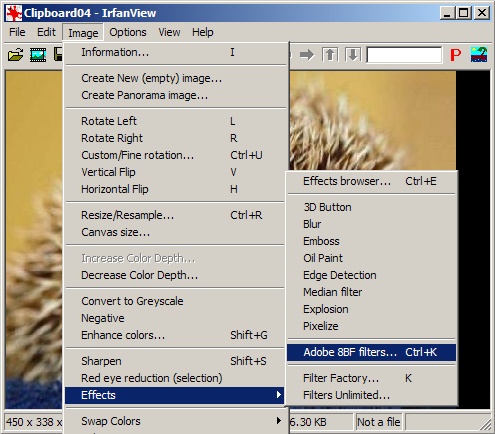Open the Slideshow filmstrip icon
Image resolution: width=495 pixels, height=434 pixels.
pyautogui.click(x=38, y=55)
